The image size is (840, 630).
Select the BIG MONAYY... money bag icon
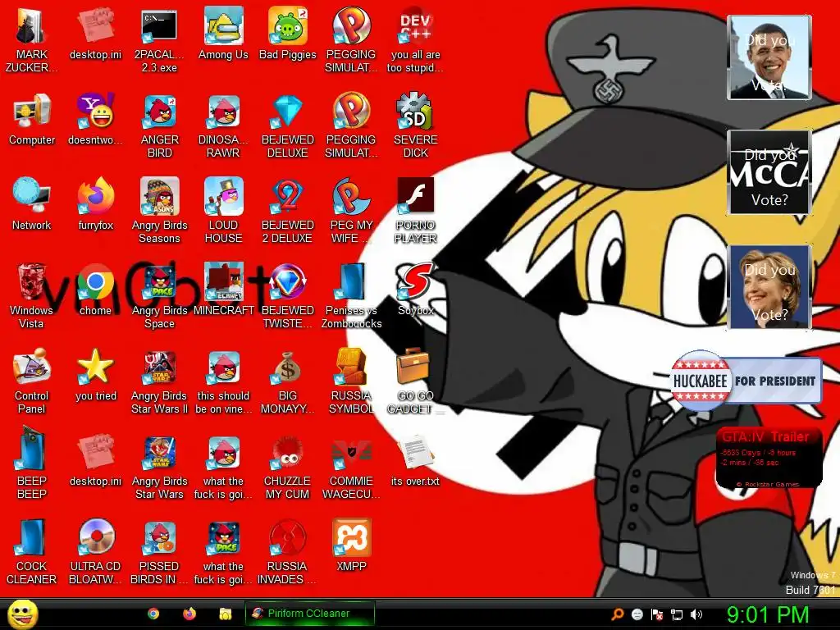pos(288,381)
